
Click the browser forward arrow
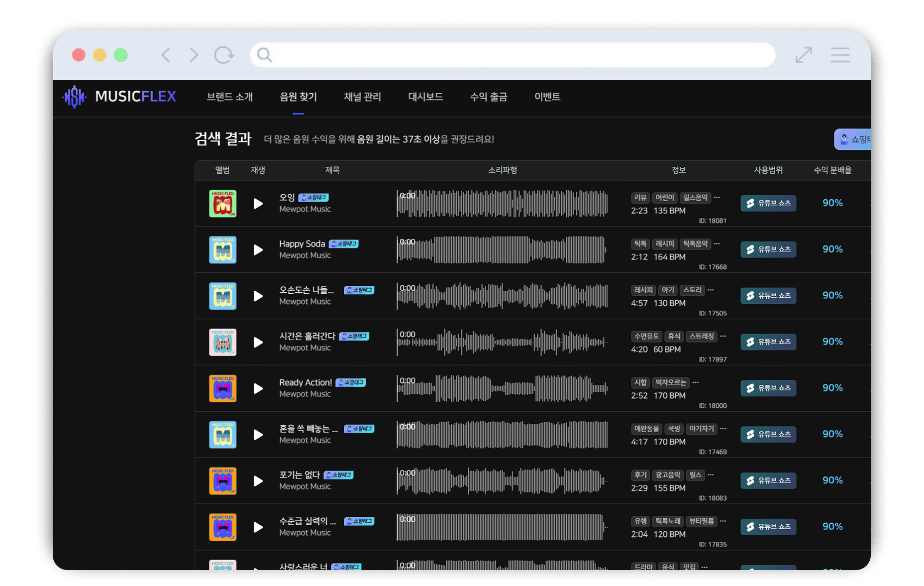(x=194, y=55)
